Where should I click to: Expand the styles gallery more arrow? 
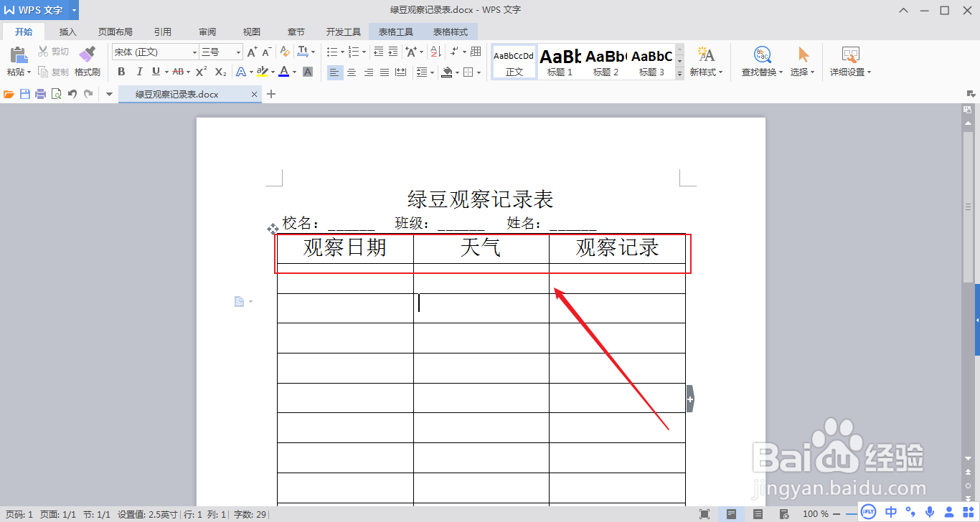coord(679,74)
